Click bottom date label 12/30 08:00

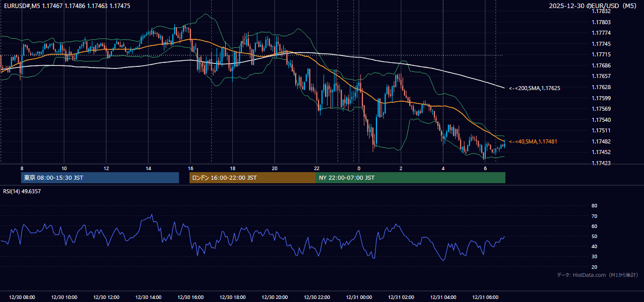22,297
